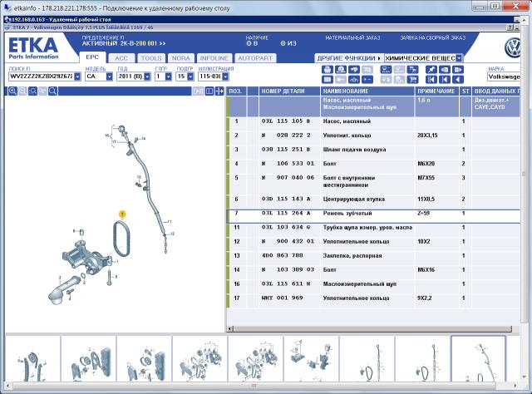This screenshot has height=394, width=532.
Task: Click the icon right of the printer
Action: point(340,70)
